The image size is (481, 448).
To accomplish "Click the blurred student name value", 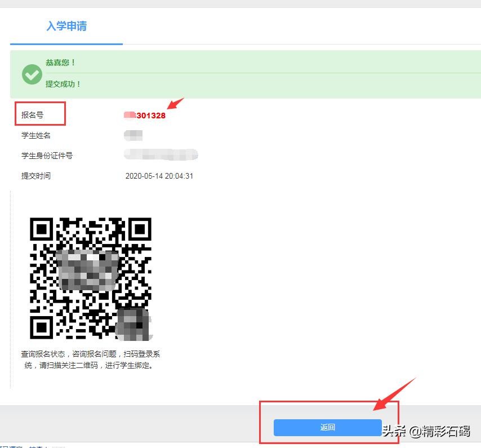I will (133, 135).
